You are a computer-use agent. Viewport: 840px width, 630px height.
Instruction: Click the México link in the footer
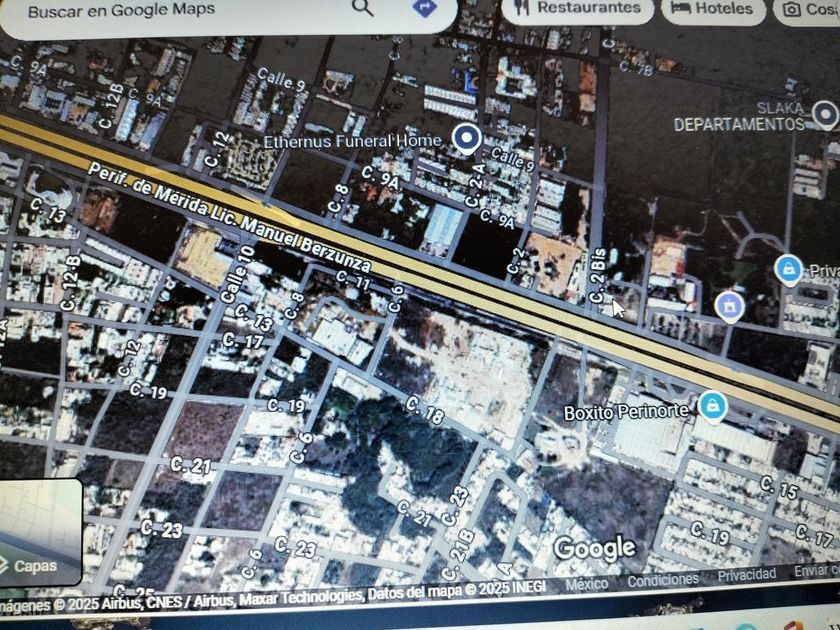(x=587, y=584)
